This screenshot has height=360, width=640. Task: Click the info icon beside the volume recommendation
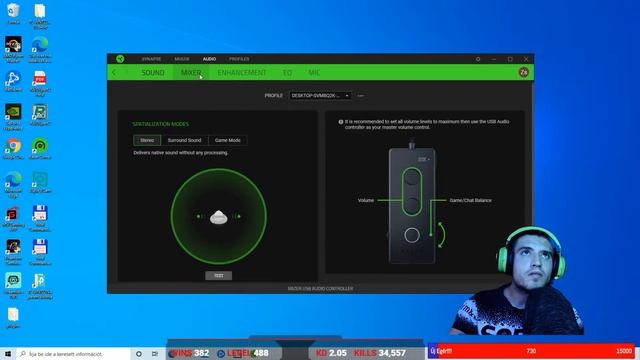tap(341, 122)
